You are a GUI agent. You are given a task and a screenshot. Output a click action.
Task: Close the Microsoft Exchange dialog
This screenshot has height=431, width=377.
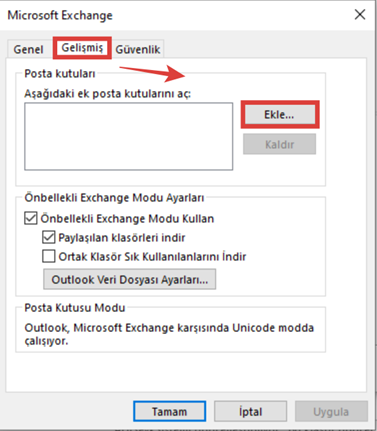click(360, 15)
